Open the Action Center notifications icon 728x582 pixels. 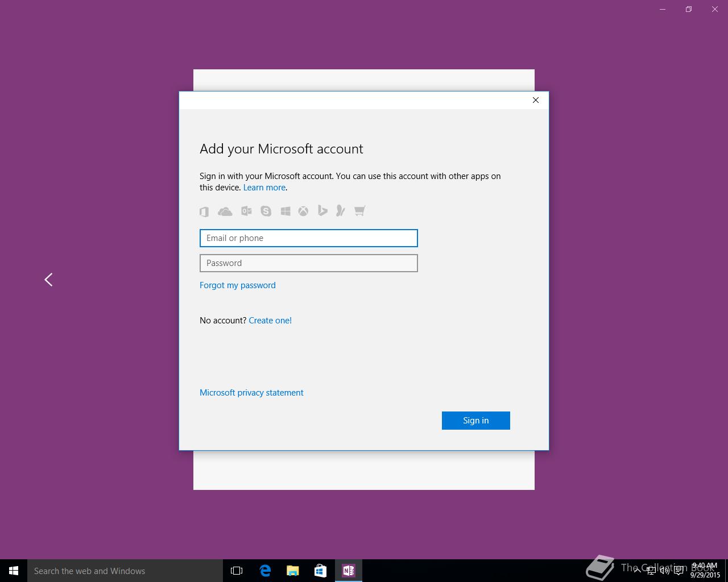[679, 571]
